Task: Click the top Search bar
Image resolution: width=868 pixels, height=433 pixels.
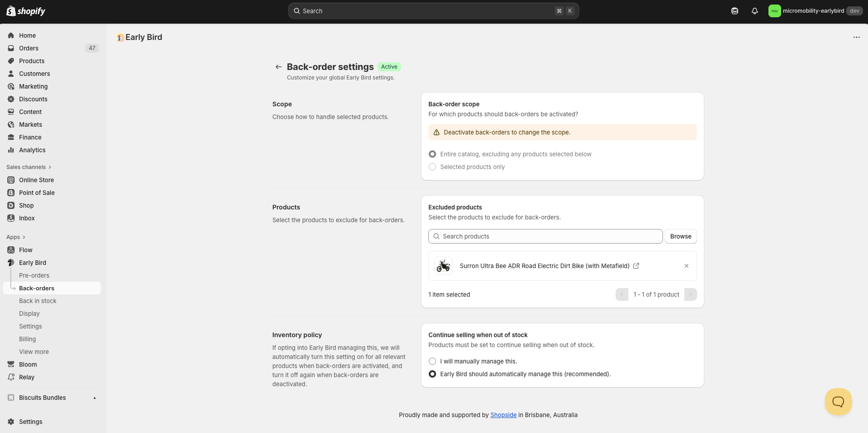Action: pos(433,11)
